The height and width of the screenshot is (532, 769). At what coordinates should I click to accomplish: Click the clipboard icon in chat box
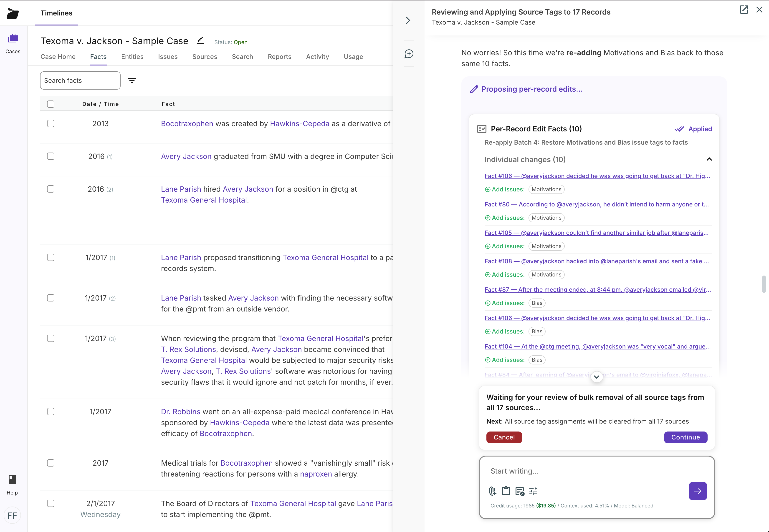click(506, 491)
